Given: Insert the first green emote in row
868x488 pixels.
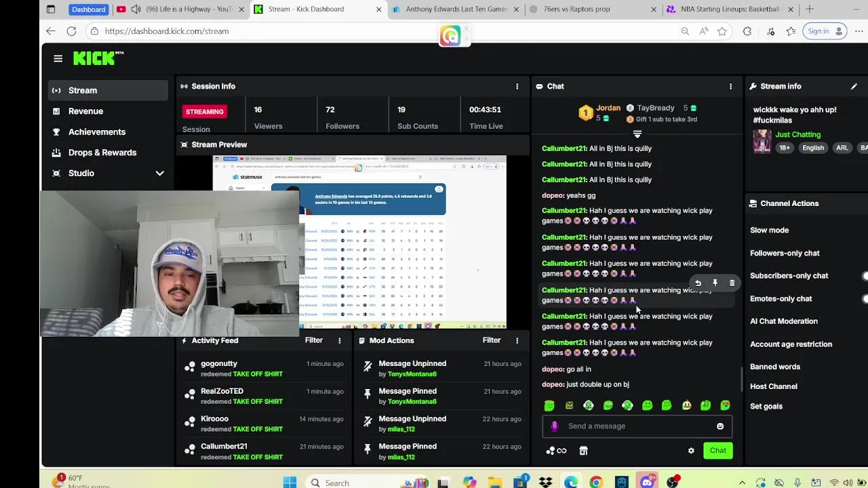Looking at the screenshot, I should point(549,405).
